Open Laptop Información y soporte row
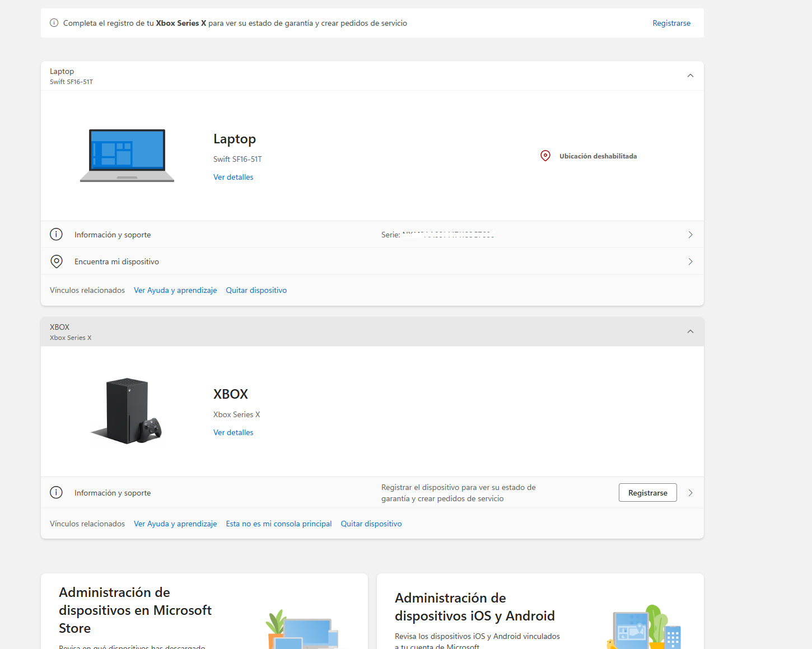Screen dimensions: 812x649 click(372, 235)
